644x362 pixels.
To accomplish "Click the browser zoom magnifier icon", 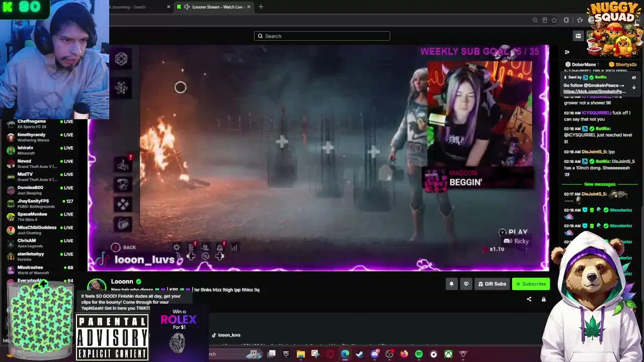I will pyautogui.click(x=535, y=20).
